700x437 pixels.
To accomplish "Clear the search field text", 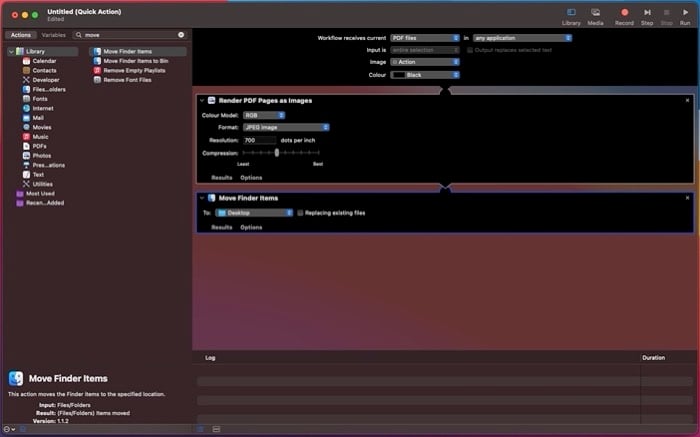I will pyautogui.click(x=181, y=35).
